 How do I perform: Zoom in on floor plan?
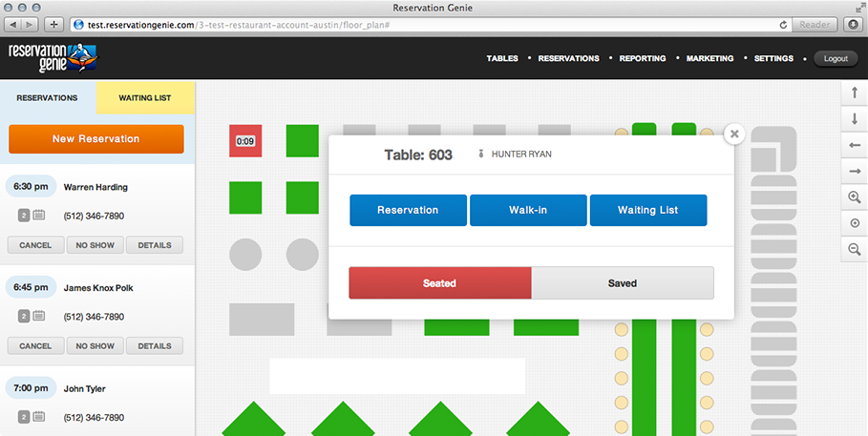(855, 197)
